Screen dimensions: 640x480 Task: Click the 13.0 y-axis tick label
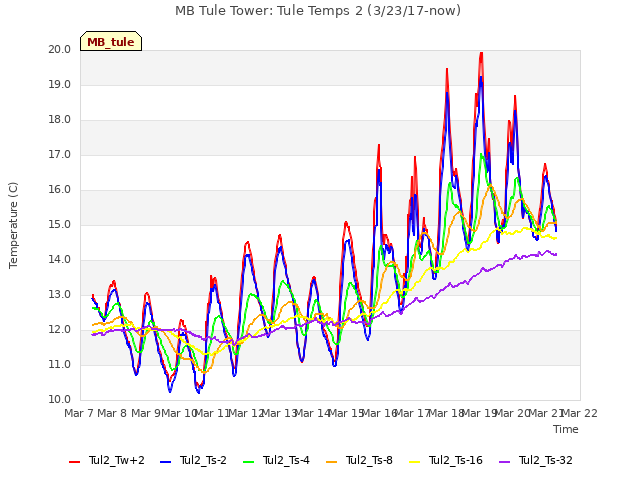[60, 295]
